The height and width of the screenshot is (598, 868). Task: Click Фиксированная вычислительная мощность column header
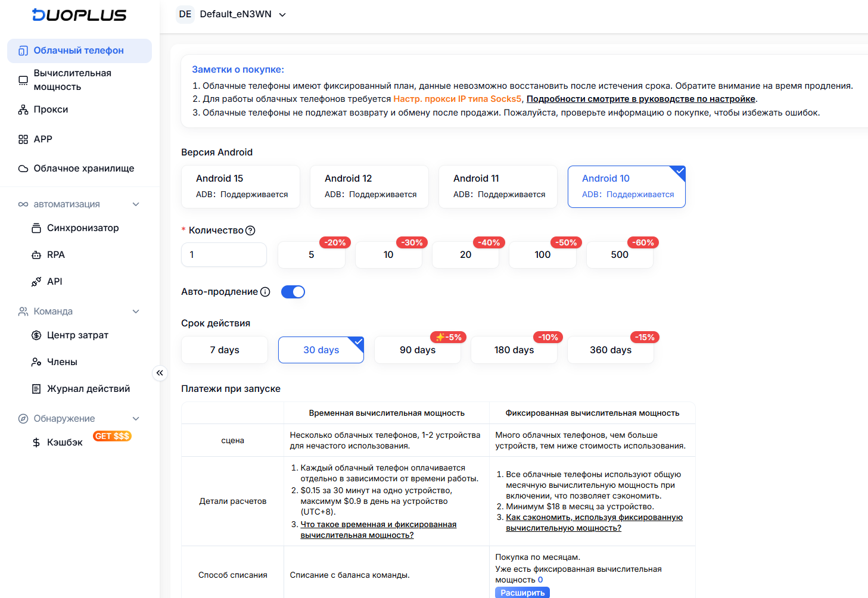tap(592, 413)
